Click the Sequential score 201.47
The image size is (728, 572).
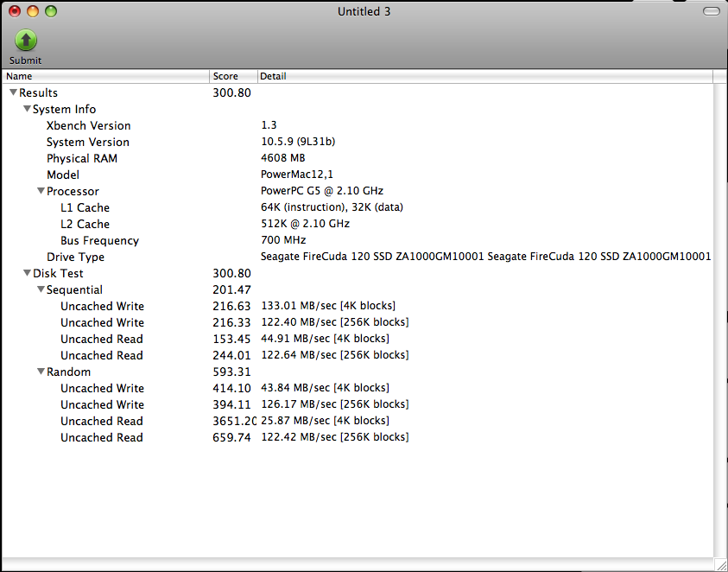pos(231,290)
